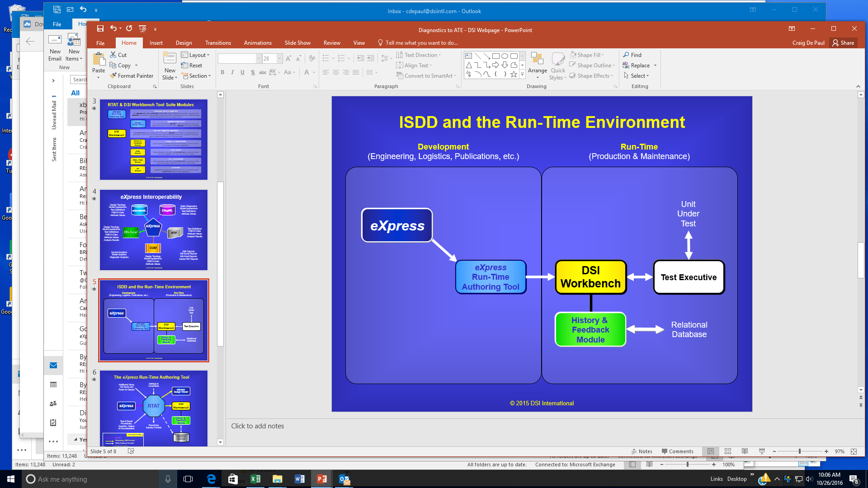
Task: Click Fit slide to window icon
Action: (854, 451)
